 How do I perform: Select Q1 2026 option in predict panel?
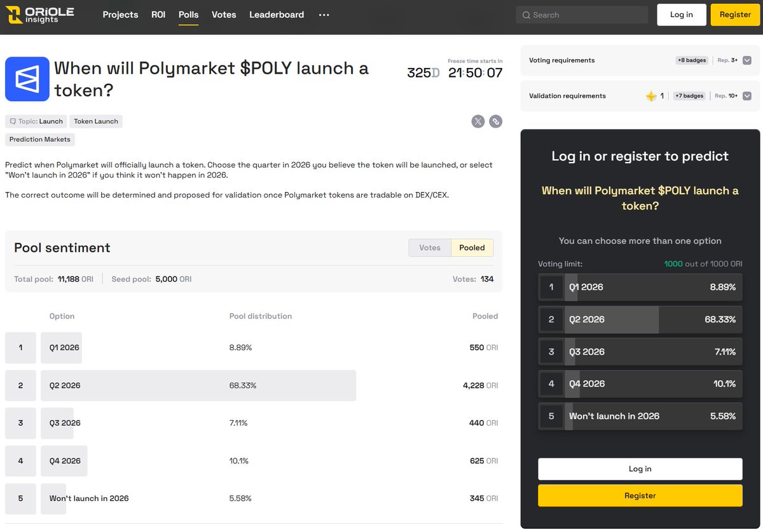[640, 287]
